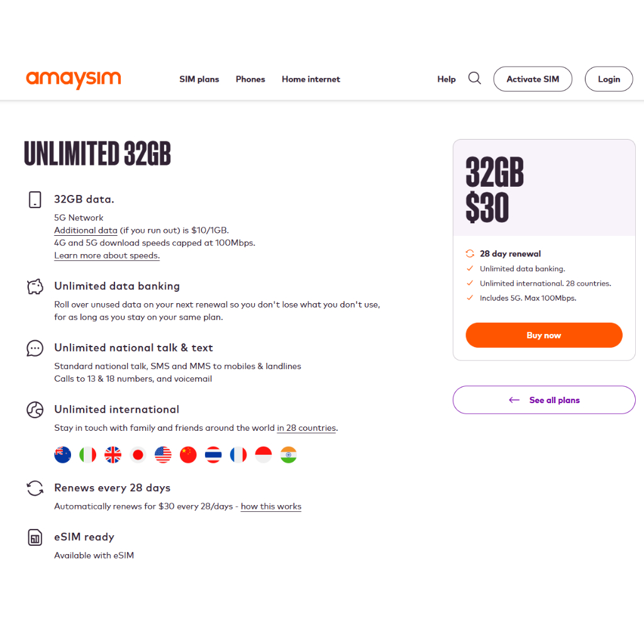Go back via See all plans
Image resolution: width=644 pixels, height=644 pixels.
pos(544,400)
